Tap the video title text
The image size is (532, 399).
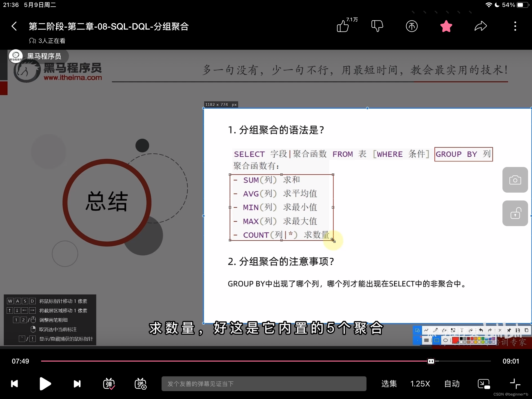coord(109,26)
